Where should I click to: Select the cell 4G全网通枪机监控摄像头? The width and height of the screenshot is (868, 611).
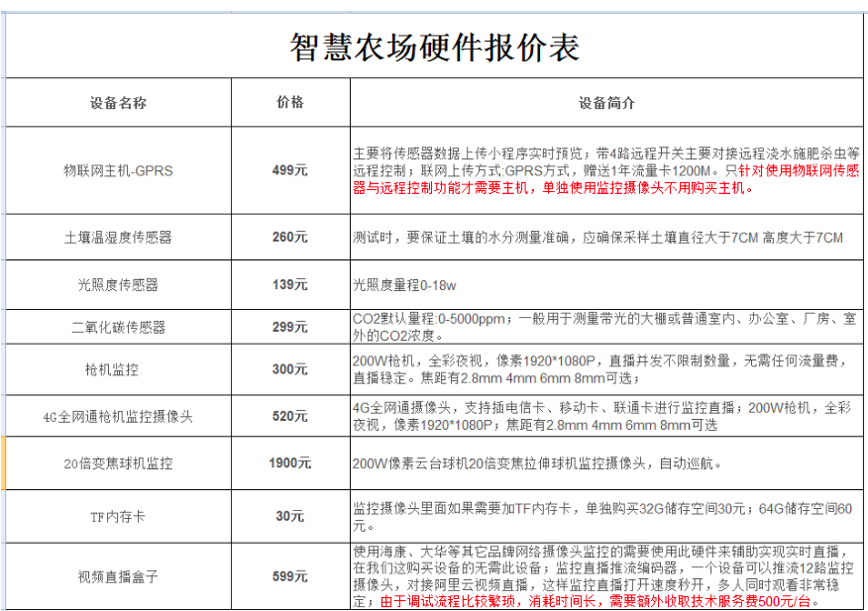pos(119,416)
